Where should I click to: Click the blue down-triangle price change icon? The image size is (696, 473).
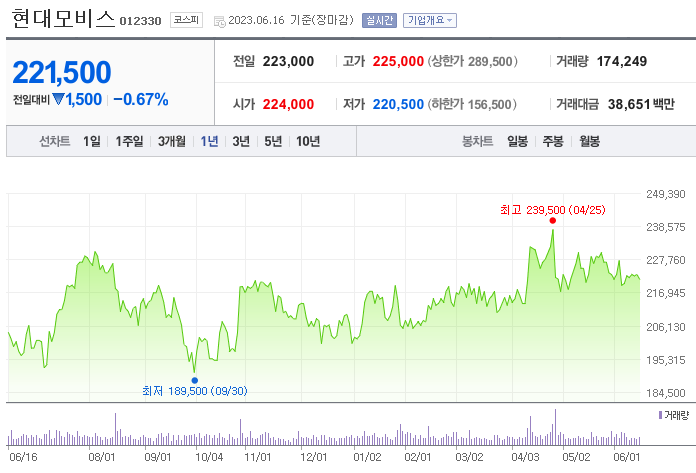(x=58, y=99)
